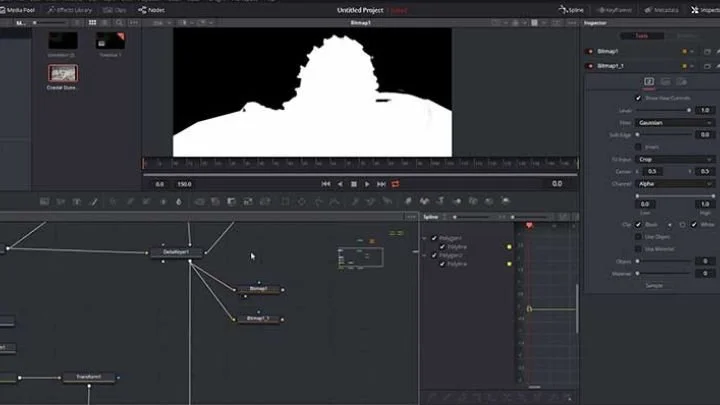720x405 pixels.
Task: Enable the Invert checkbox
Action: click(638, 147)
